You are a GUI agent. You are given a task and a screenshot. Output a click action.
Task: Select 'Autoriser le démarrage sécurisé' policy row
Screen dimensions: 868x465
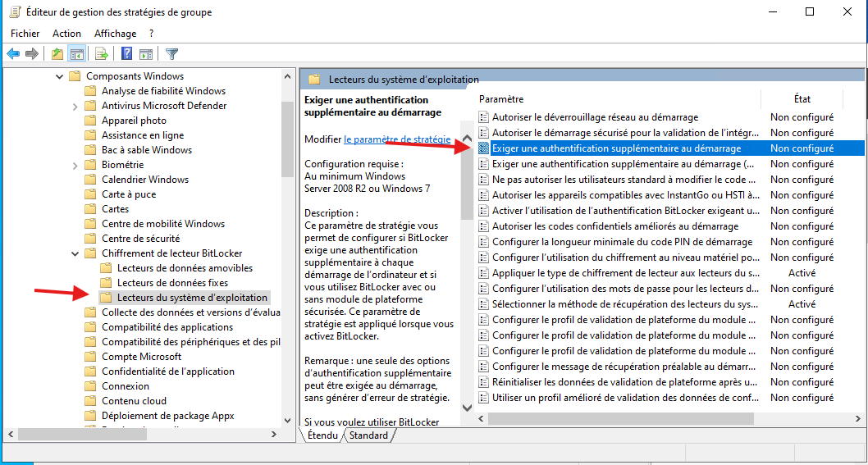coord(624,133)
